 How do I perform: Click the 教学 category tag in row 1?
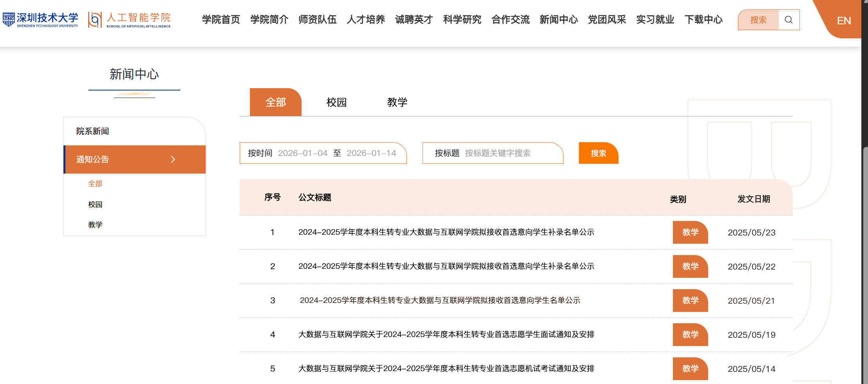click(690, 232)
